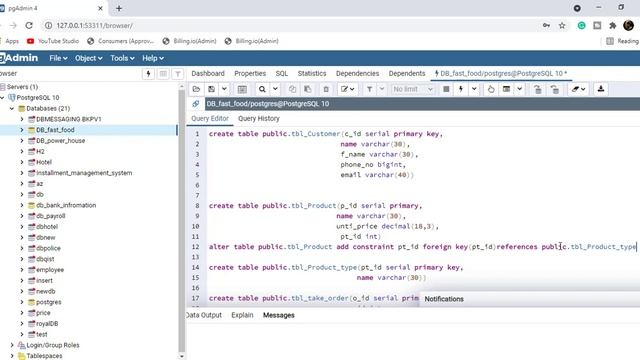
Task: Click the Download as CSV icon
Action: (601, 89)
